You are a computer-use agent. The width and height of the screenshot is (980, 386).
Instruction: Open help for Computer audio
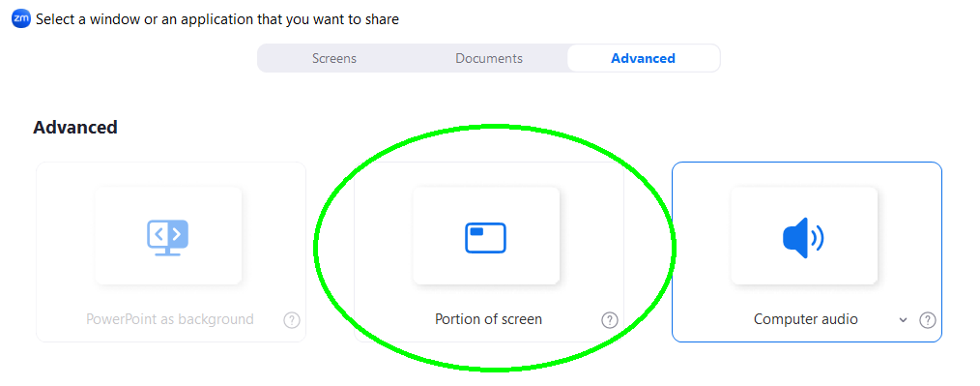point(928,320)
